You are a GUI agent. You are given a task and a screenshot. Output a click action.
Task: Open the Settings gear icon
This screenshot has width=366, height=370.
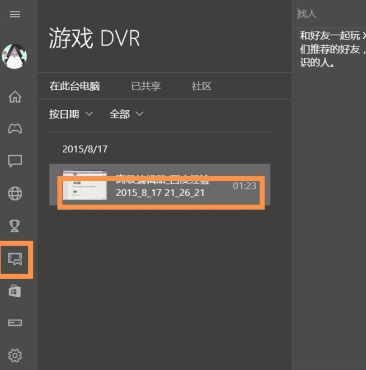click(x=15, y=355)
